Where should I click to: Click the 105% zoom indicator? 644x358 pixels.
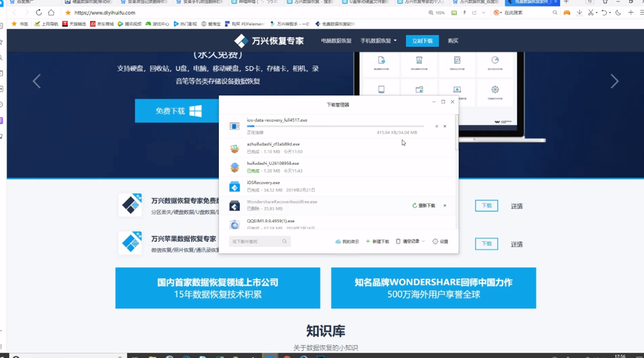(436, 13)
